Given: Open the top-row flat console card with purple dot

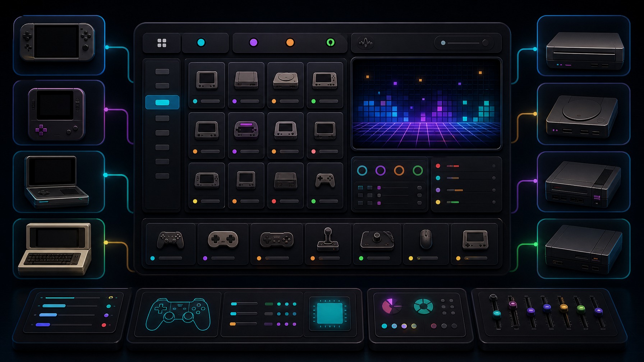Looking at the screenshot, I should (246, 85).
